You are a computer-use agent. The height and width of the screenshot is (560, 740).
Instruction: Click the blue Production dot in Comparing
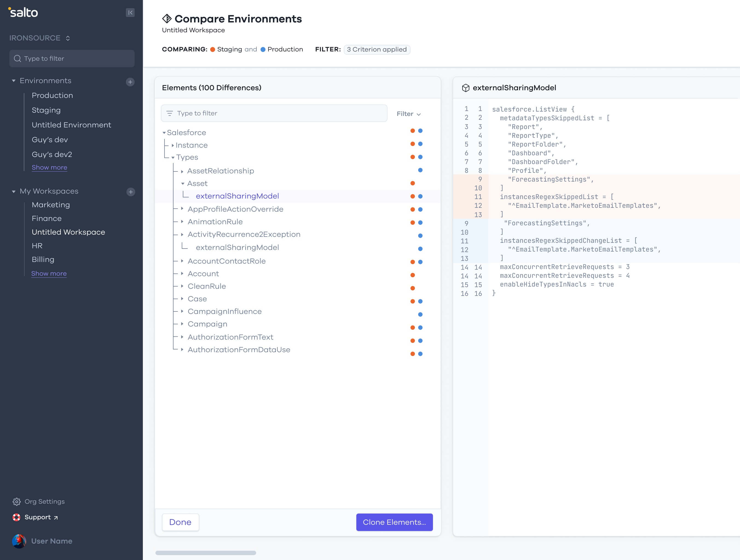click(x=263, y=49)
